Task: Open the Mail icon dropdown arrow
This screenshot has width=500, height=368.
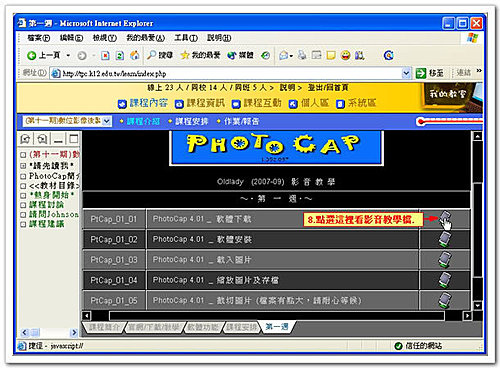Action: coord(292,56)
